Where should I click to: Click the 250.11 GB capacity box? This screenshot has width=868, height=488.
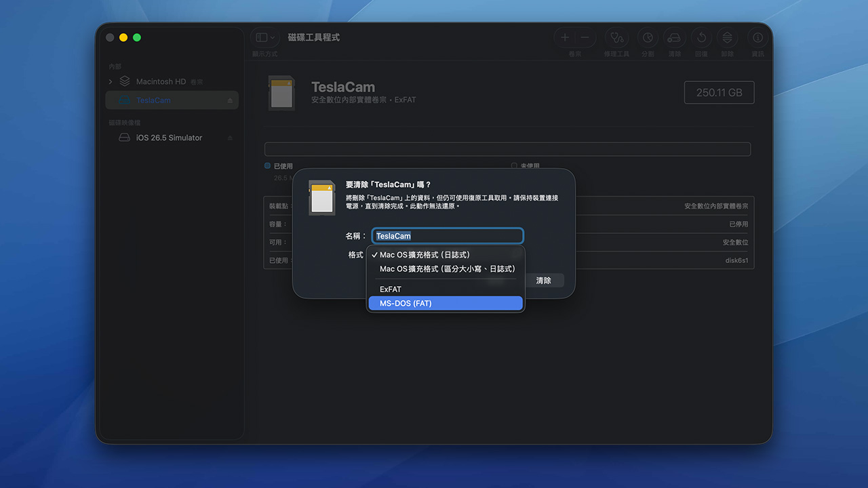coord(719,92)
